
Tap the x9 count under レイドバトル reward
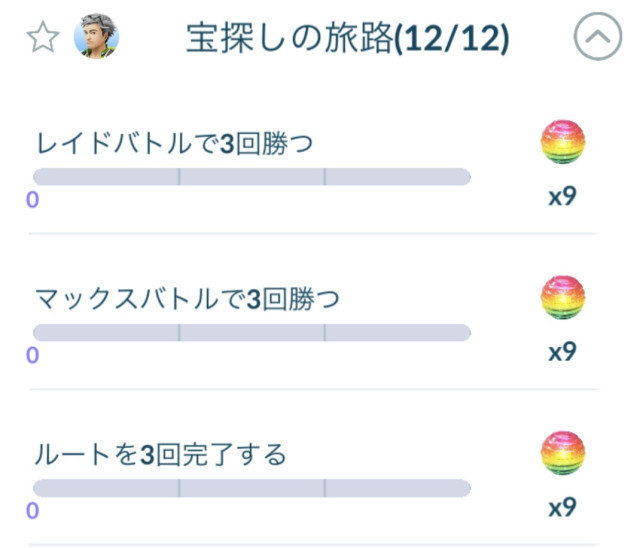[x=562, y=196]
